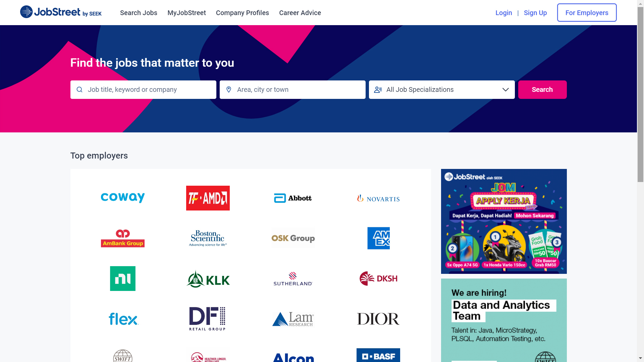Image resolution: width=644 pixels, height=362 pixels.
Task: Click the specialization dropdown chevron arrow
Action: pyautogui.click(x=505, y=89)
